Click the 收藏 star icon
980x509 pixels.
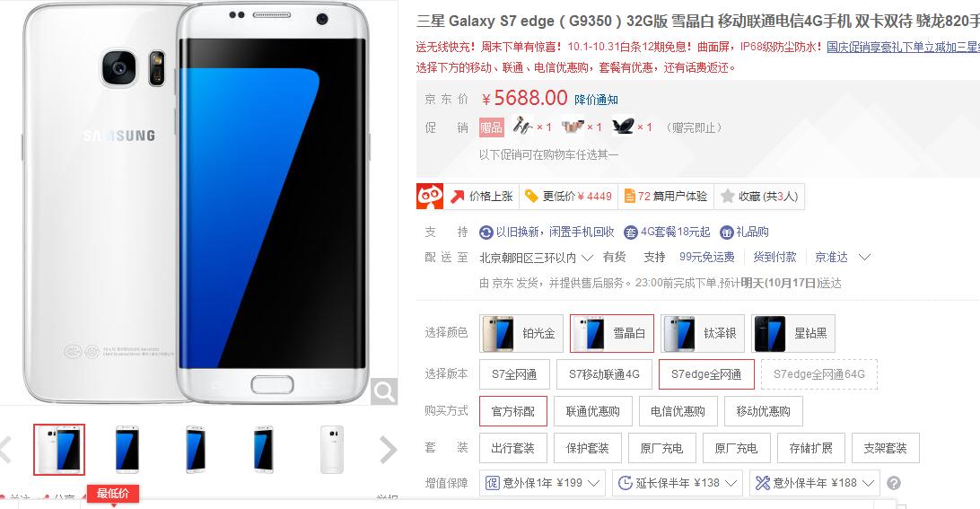coord(727,197)
